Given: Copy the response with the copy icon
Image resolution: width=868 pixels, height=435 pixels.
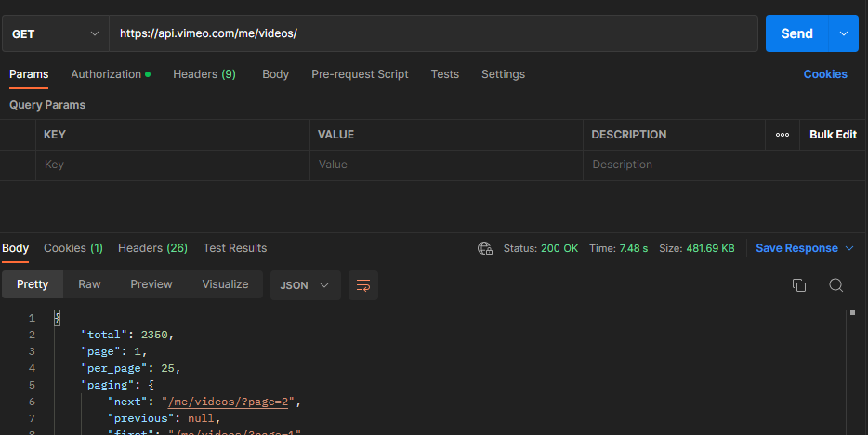Looking at the screenshot, I should tap(799, 285).
